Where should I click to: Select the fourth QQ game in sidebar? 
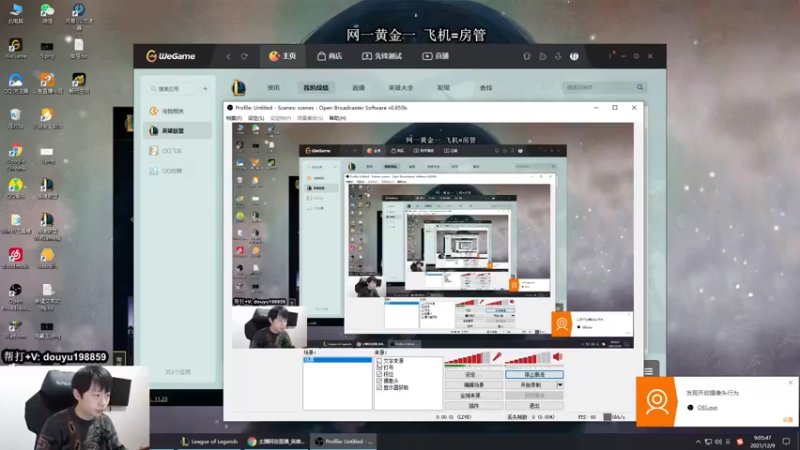(178, 171)
